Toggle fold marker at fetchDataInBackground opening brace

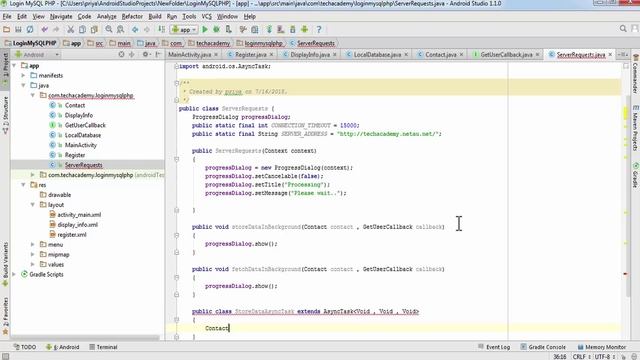click(177, 278)
